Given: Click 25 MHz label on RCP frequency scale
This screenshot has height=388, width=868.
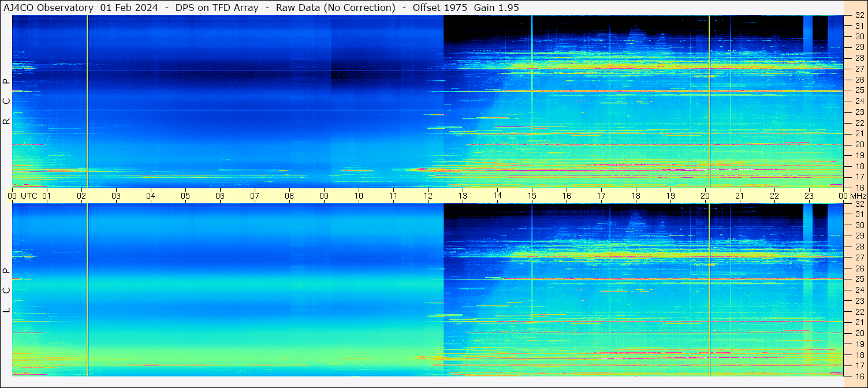Looking at the screenshot, I should click(x=859, y=91).
